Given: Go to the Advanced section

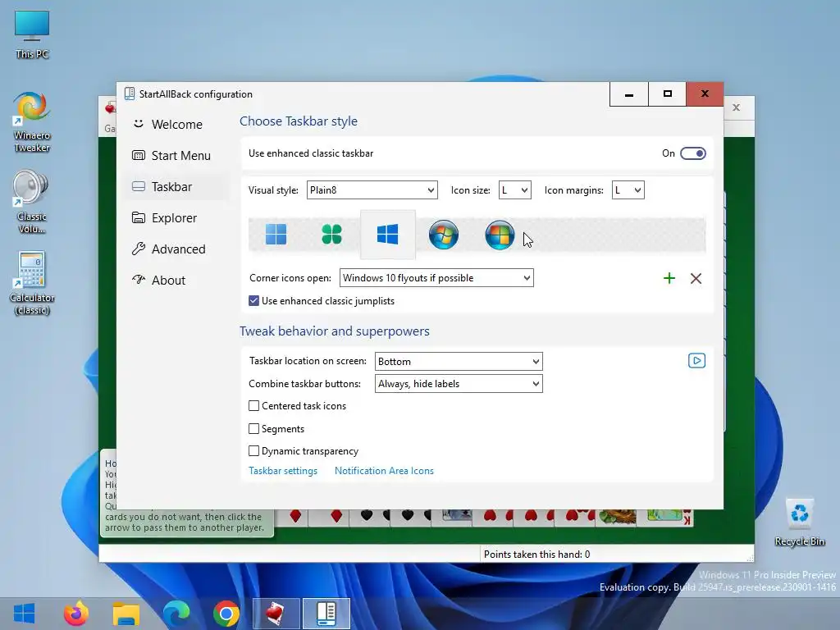Looking at the screenshot, I should pos(176,249).
